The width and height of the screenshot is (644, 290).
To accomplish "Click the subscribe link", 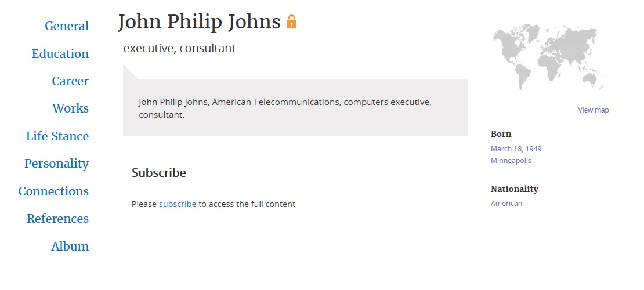I will 178,204.
